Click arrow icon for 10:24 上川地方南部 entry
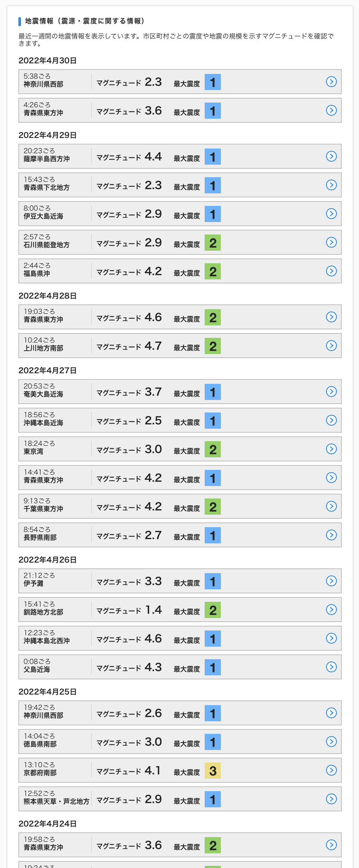 pyautogui.click(x=331, y=346)
